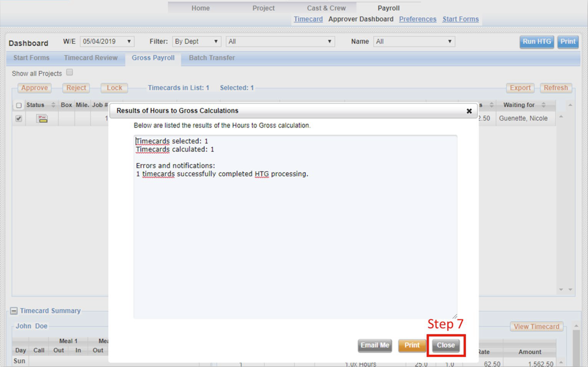Open the Start Forms link in Payroll submenu

461,19
